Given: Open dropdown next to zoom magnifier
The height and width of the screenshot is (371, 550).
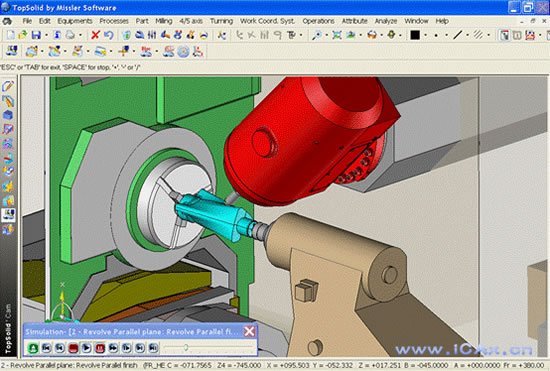Looking at the screenshot, I should pos(327,35).
